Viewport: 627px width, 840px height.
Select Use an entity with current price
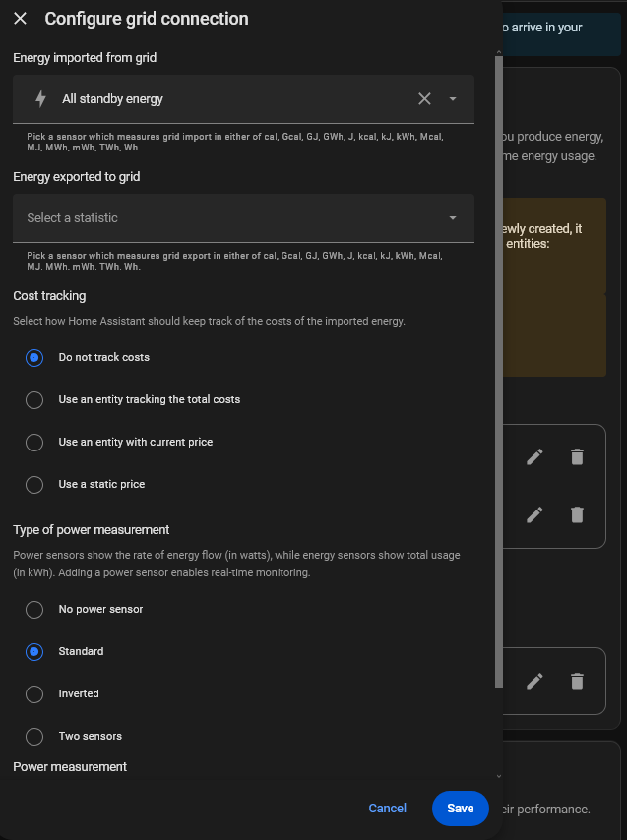(34, 443)
